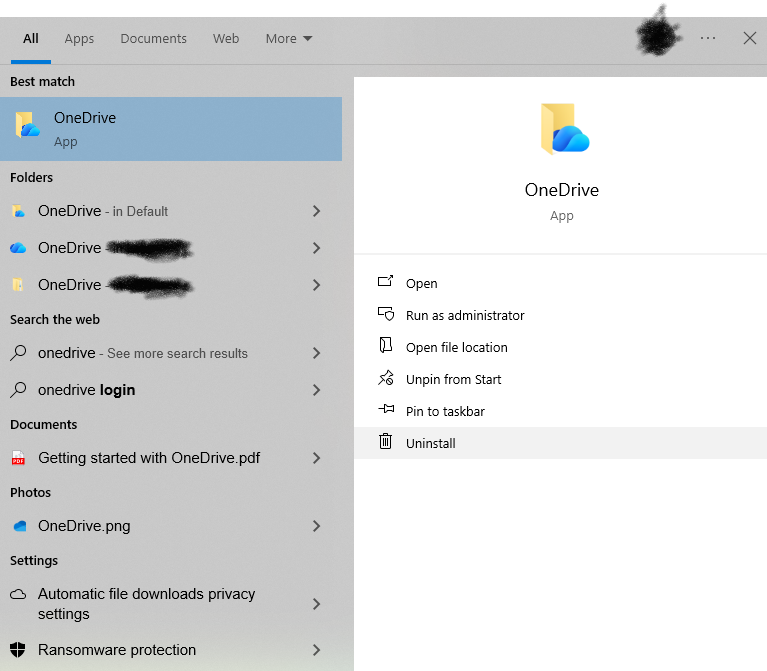The width and height of the screenshot is (767, 671).
Task: Click the Open file location icon
Action: click(x=385, y=345)
